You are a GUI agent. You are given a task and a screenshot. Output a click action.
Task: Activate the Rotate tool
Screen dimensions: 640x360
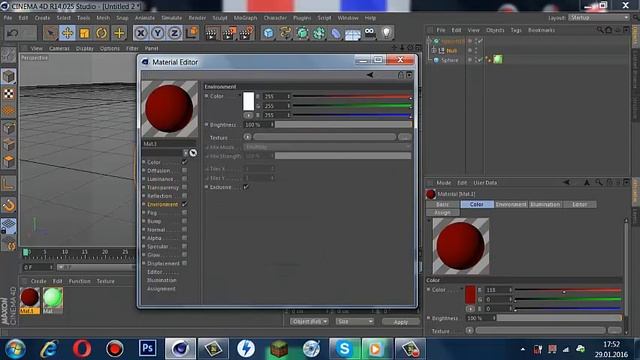(102, 33)
